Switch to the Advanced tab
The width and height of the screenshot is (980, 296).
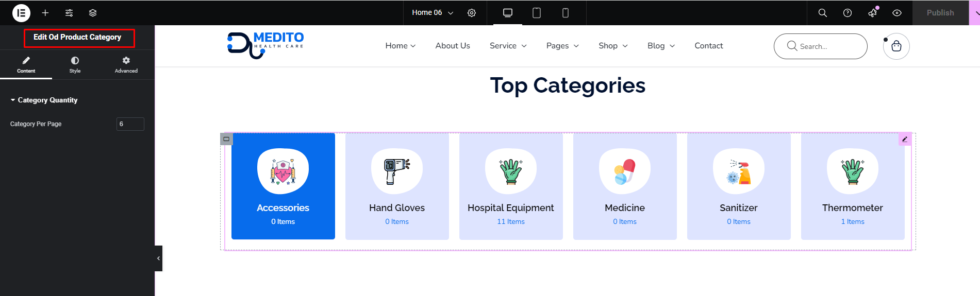tap(126, 65)
